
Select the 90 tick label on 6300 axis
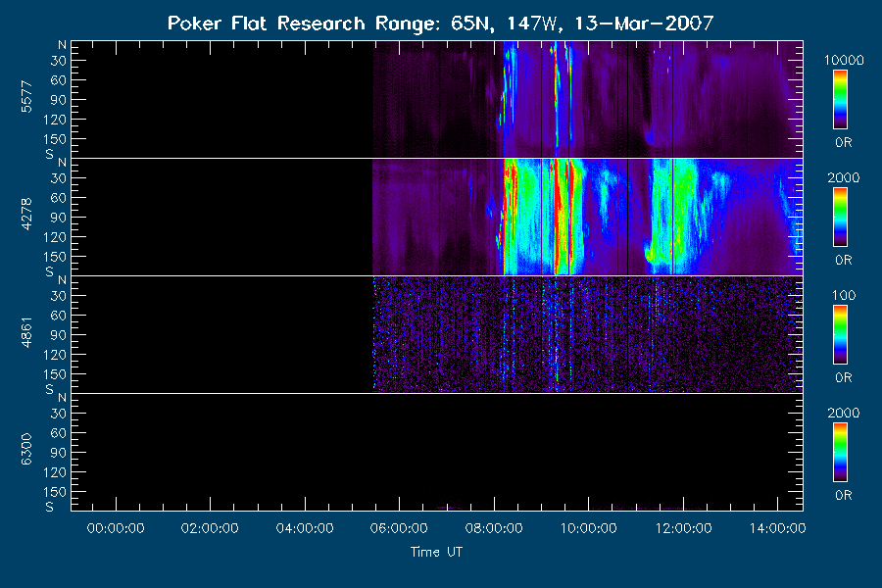click(x=59, y=453)
